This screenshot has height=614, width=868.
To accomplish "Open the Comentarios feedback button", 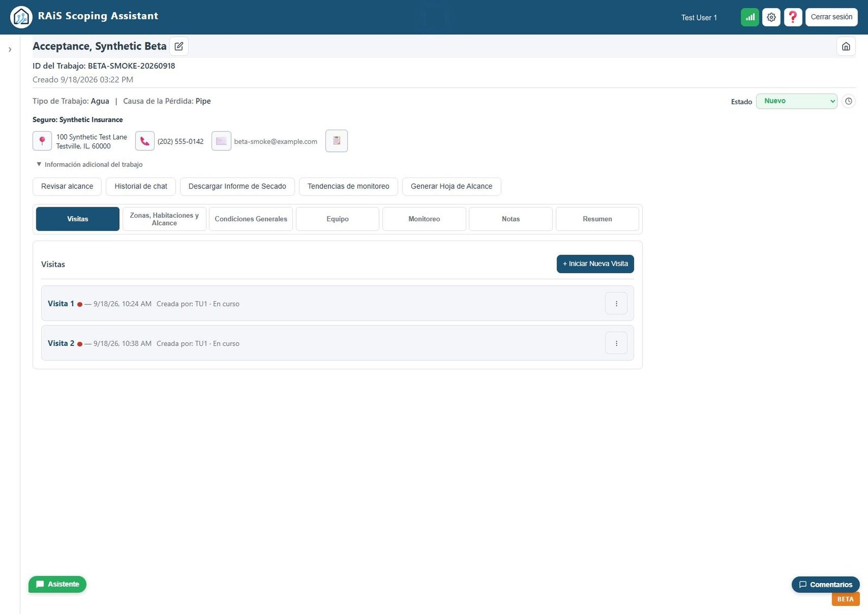I will tap(826, 585).
